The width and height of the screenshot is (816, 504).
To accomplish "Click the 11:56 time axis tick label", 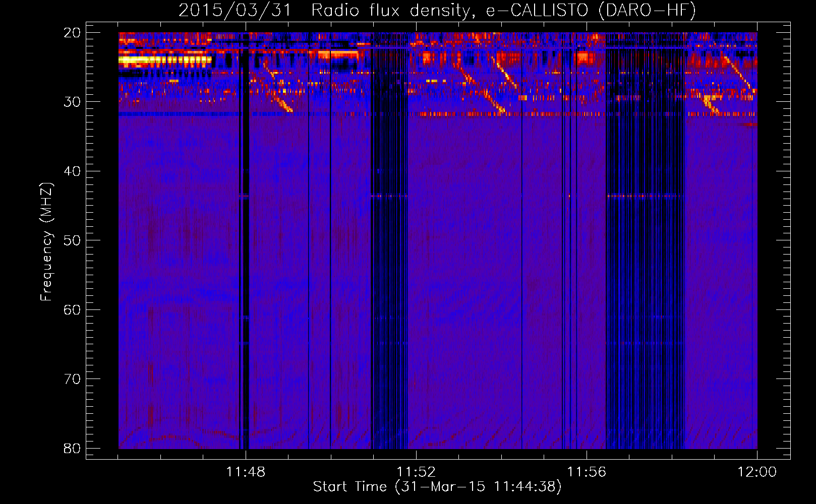I will (x=587, y=472).
